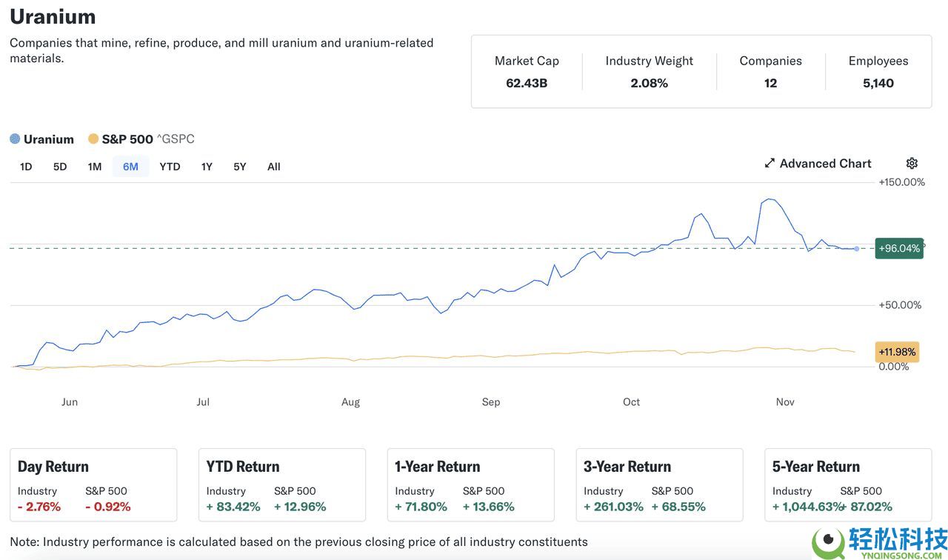Select the 5D time range
Viewport: 948px width, 560px height.
point(60,167)
